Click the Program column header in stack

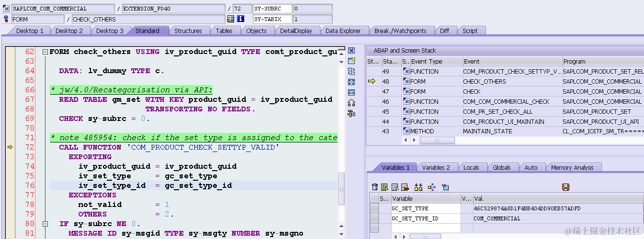603,61
